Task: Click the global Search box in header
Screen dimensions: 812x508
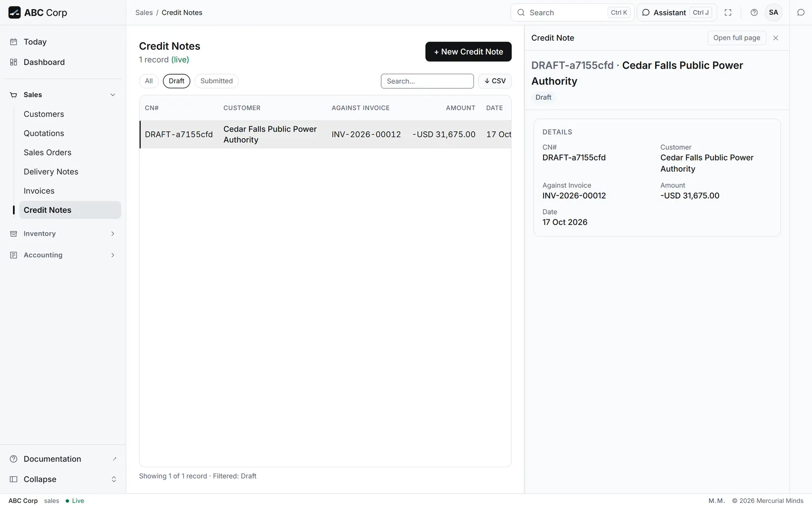Action: pyautogui.click(x=572, y=13)
